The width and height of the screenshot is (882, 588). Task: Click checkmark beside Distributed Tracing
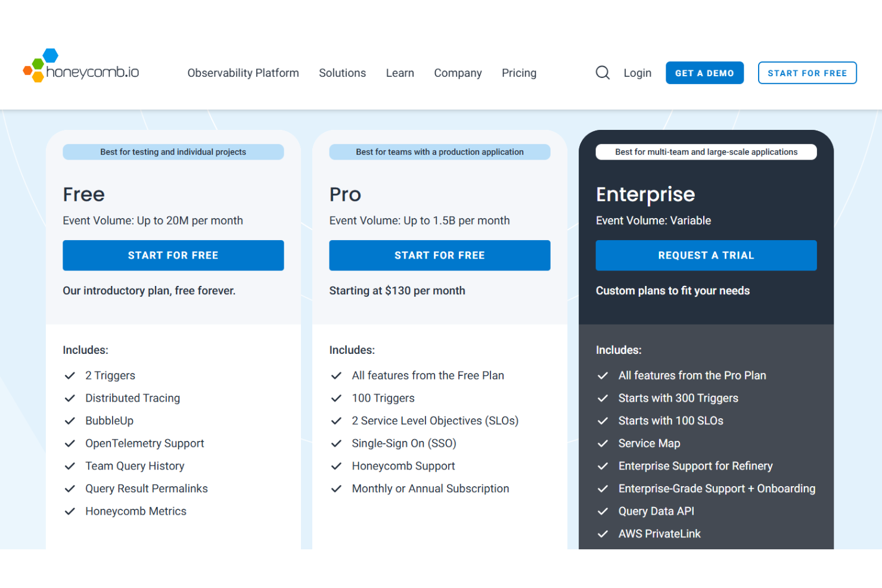(70, 398)
